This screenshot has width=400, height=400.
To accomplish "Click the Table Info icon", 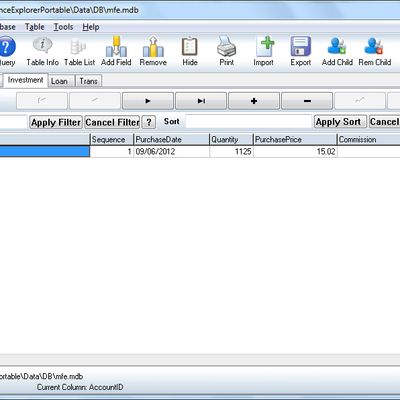I will click(x=42, y=45).
